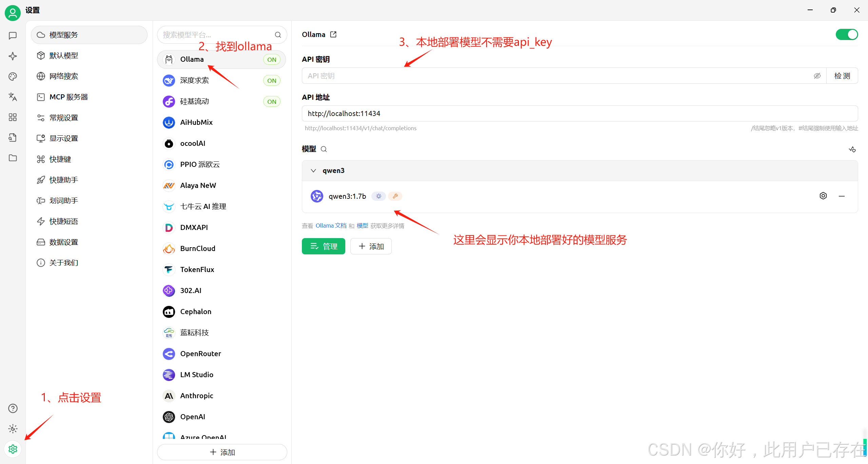Open 关于我们 settings section
This screenshot has height=464, width=868.
point(89,263)
